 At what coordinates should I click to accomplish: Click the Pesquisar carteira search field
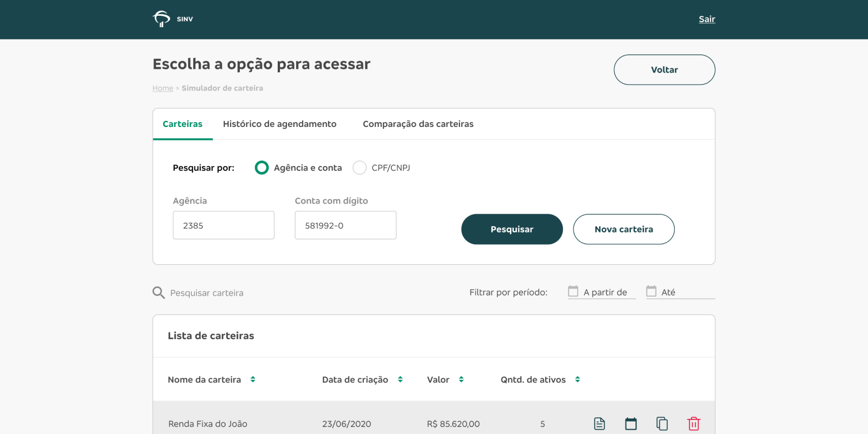coord(207,293)
